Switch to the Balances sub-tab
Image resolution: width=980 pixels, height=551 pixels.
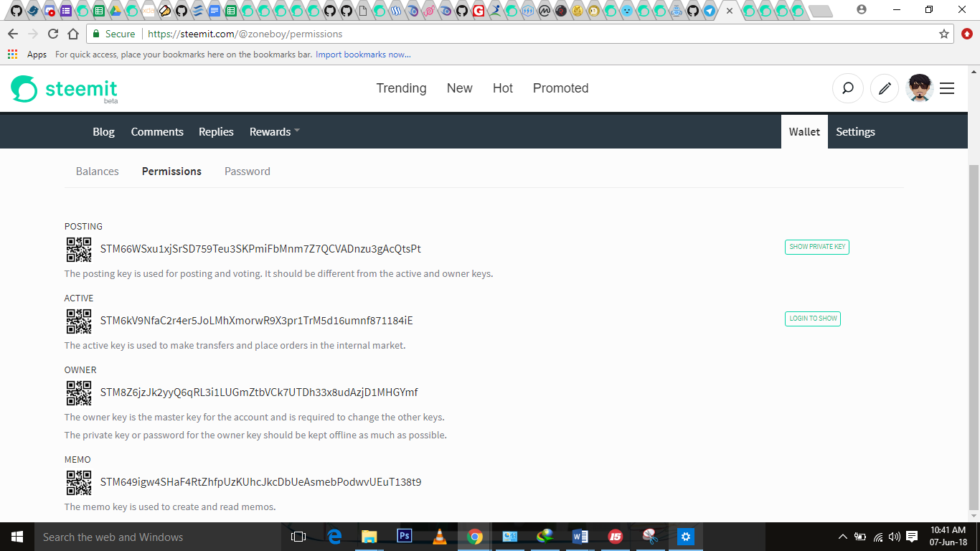pos(98,171)
